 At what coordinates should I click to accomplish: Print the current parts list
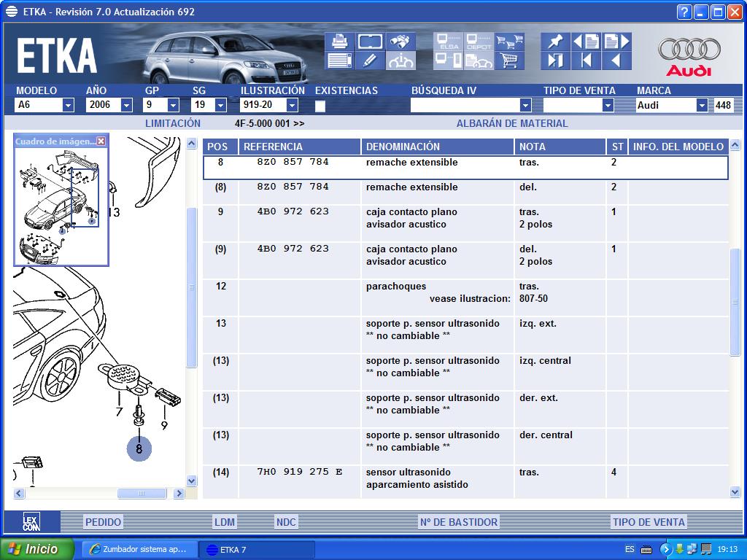pos(339,42)
